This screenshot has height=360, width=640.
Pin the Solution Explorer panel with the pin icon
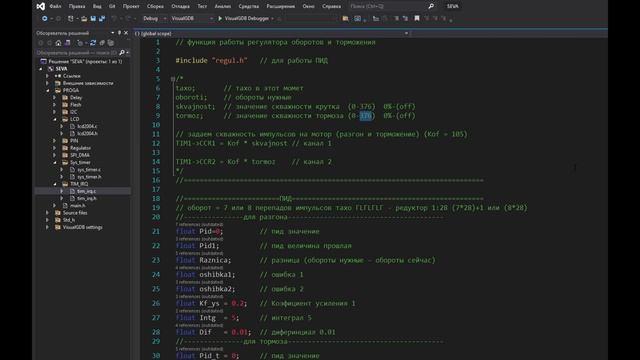pyautogui.click(x=119, y=33)
